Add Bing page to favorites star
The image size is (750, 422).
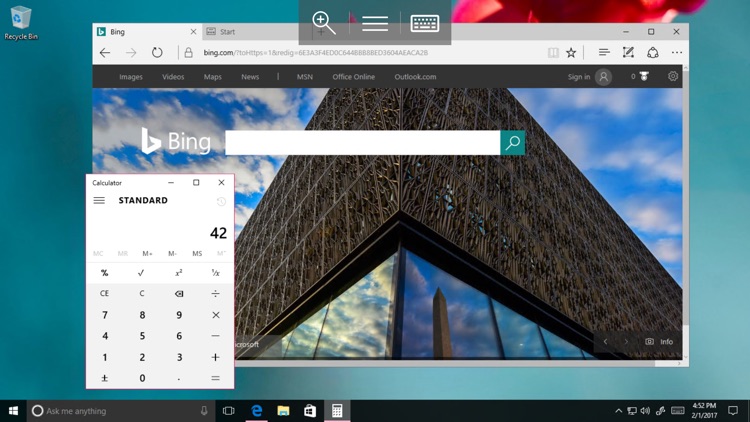pyautogui.click(x=571, y=53)
